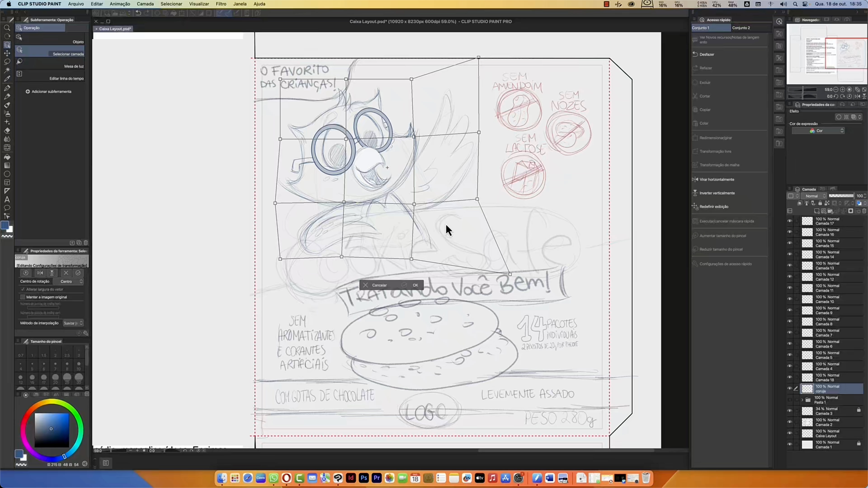Select the Text tool
The height and width of the screenshot is (488, 868).
pyautogui.click(x=7, y=199)
